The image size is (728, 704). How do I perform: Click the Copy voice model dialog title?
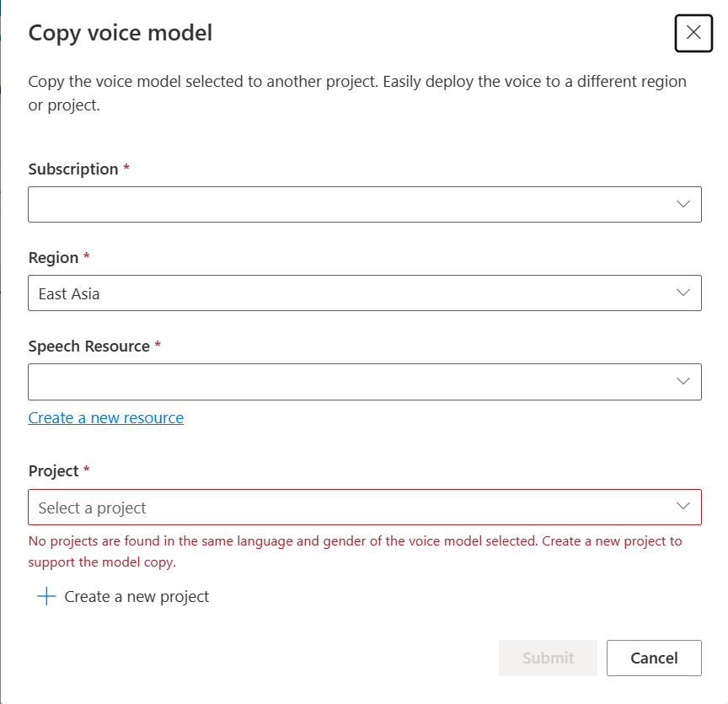tap(120, 33)
